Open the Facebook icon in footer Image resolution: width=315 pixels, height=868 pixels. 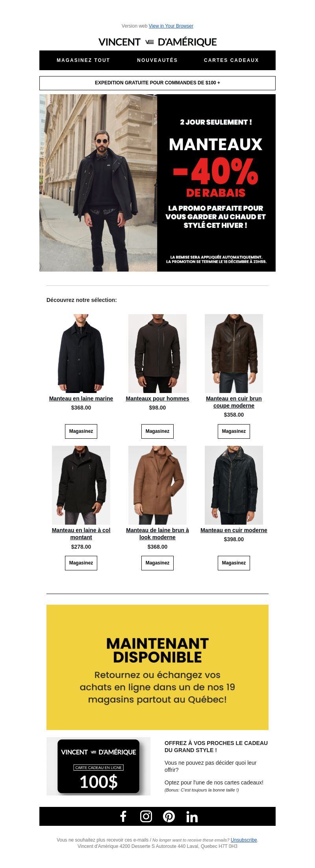click(123, 816)
